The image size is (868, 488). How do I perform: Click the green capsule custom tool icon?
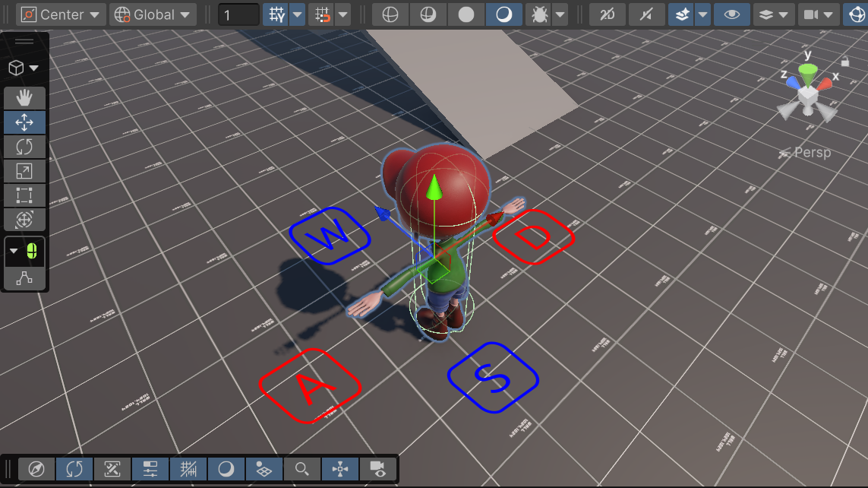(x=32, y=252)
